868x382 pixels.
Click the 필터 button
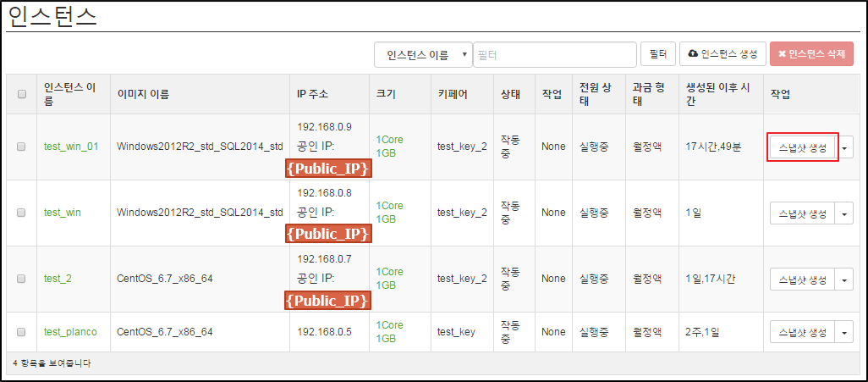click(x=657, y=53)
